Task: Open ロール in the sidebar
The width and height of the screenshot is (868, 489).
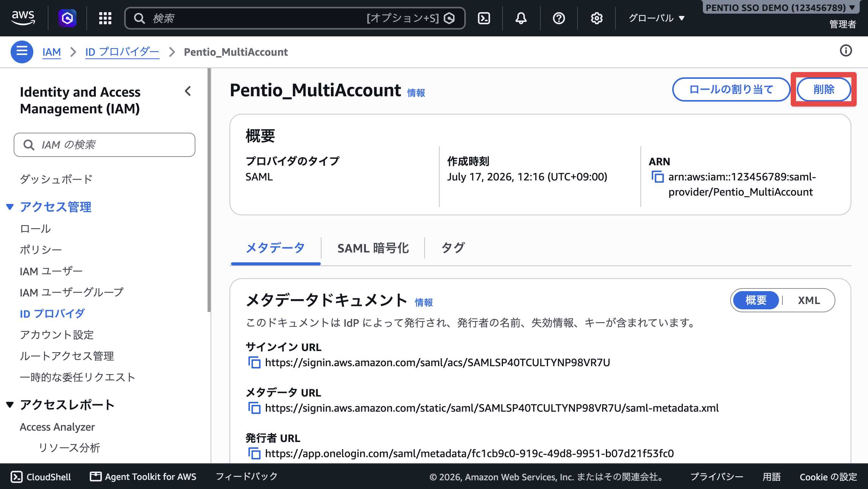Action: [x=35, y=229]
